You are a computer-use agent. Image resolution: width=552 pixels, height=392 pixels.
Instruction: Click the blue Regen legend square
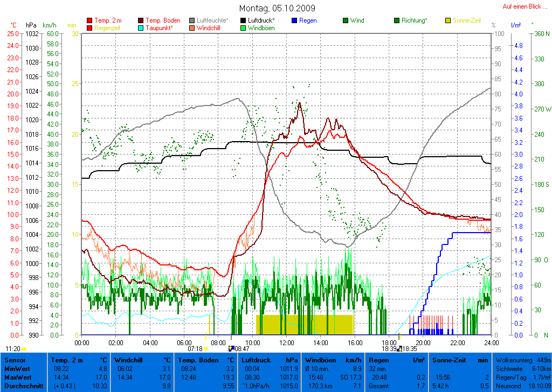pyautogui.click(x=294, y=20)
